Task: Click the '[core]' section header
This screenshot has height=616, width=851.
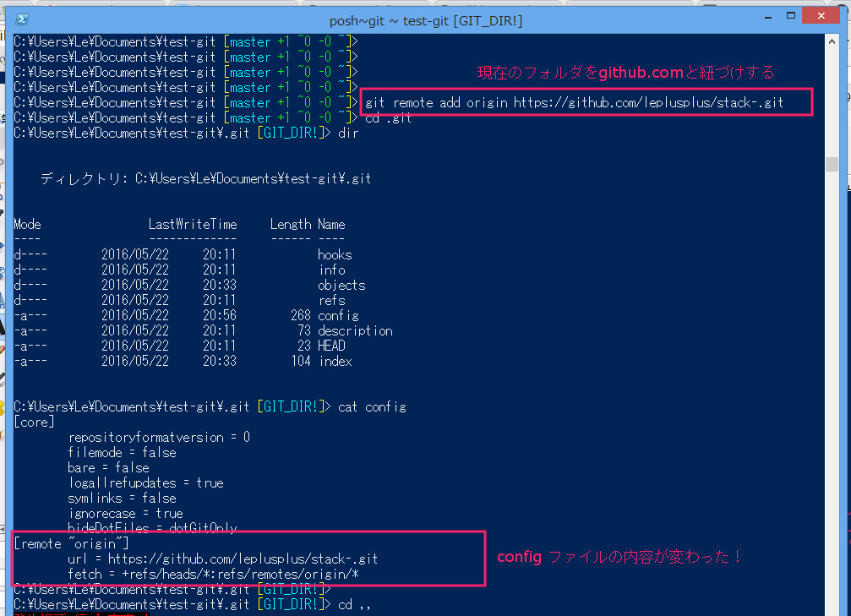Action: (34, 422)
